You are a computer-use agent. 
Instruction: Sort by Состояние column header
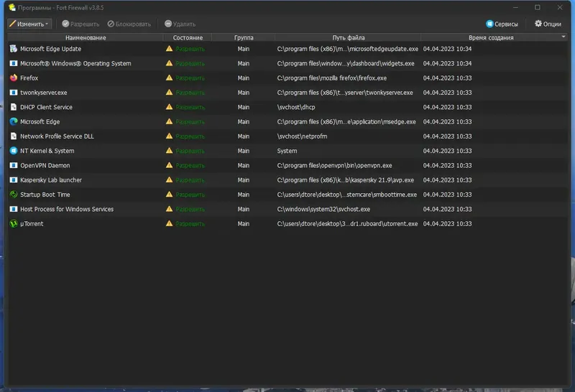[188, 37]
